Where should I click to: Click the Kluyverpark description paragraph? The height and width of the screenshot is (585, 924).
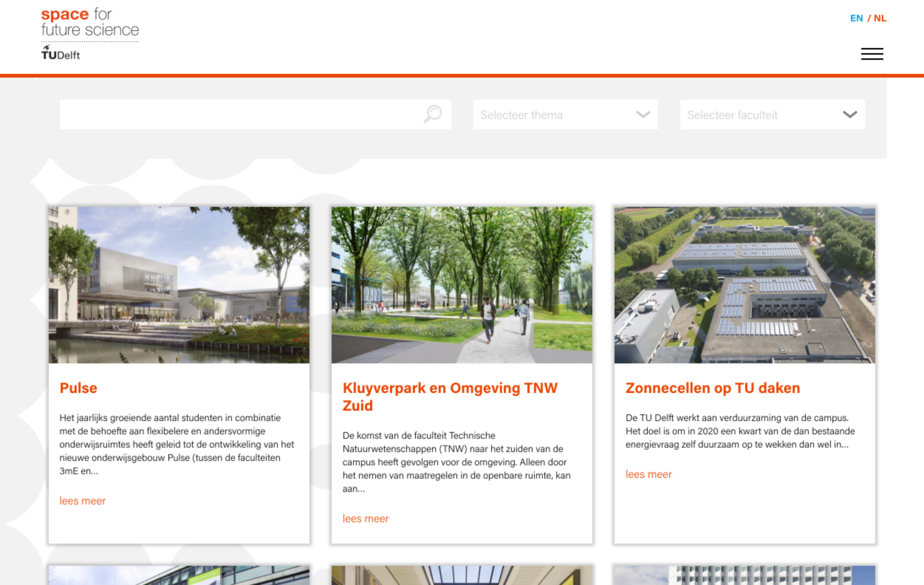pos(456,462)
